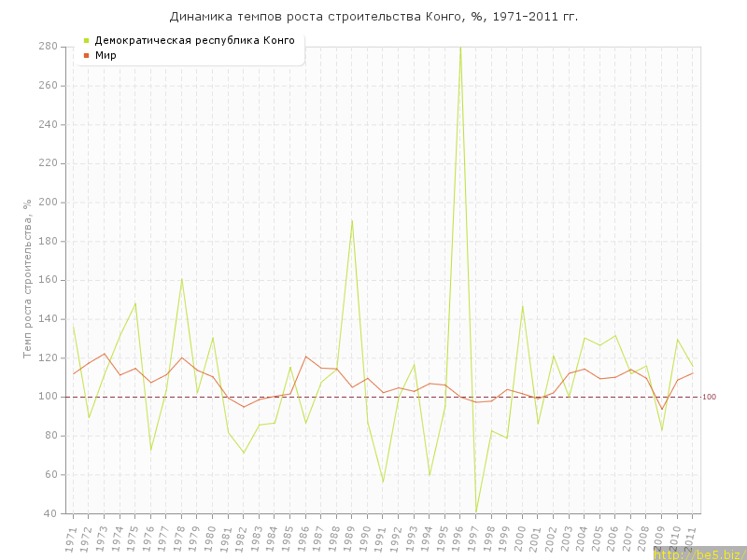Select the 1985 label on the x-axis
747x560 pixels.
288,539
